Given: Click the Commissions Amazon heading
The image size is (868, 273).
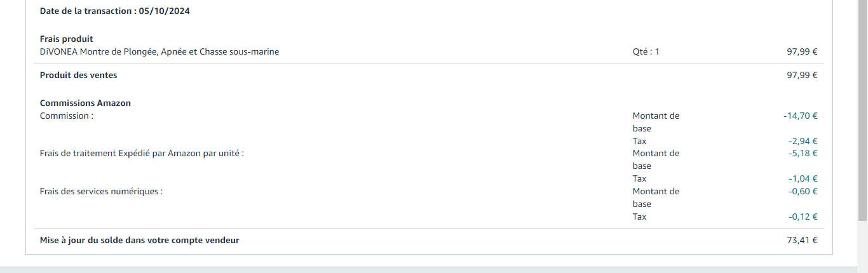Looking at the screenshot, I should pyautogui.click(x=86, y=103).
